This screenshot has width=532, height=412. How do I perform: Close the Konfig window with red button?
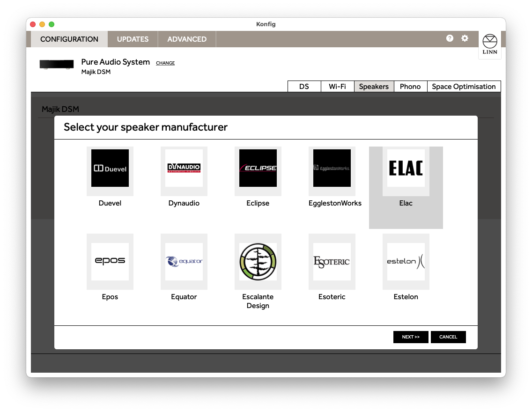[33, 24]
